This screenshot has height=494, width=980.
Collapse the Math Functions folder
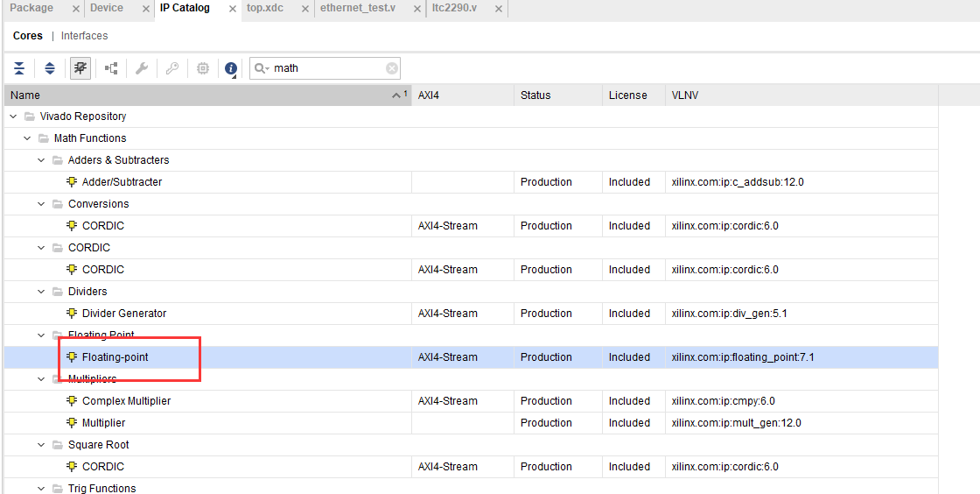27,138
